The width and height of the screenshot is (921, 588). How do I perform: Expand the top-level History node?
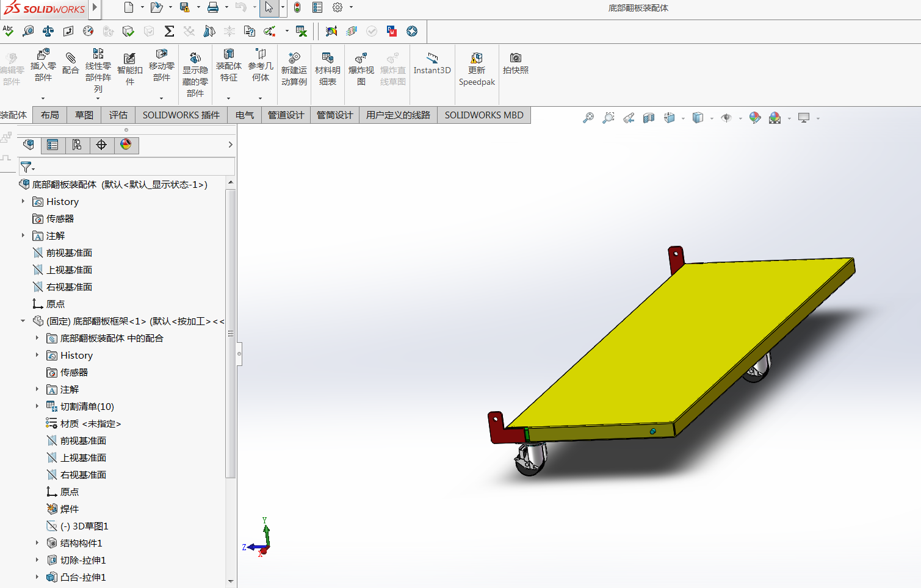point(23,201)
